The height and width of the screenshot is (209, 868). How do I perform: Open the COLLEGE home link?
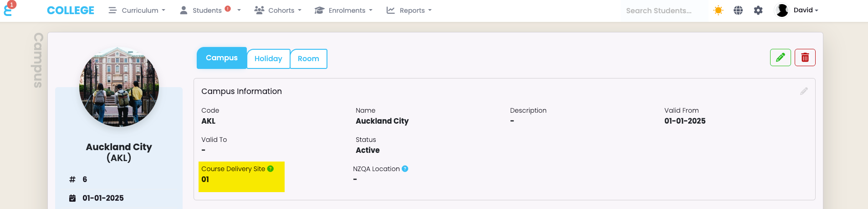click(x=71, y=10)
